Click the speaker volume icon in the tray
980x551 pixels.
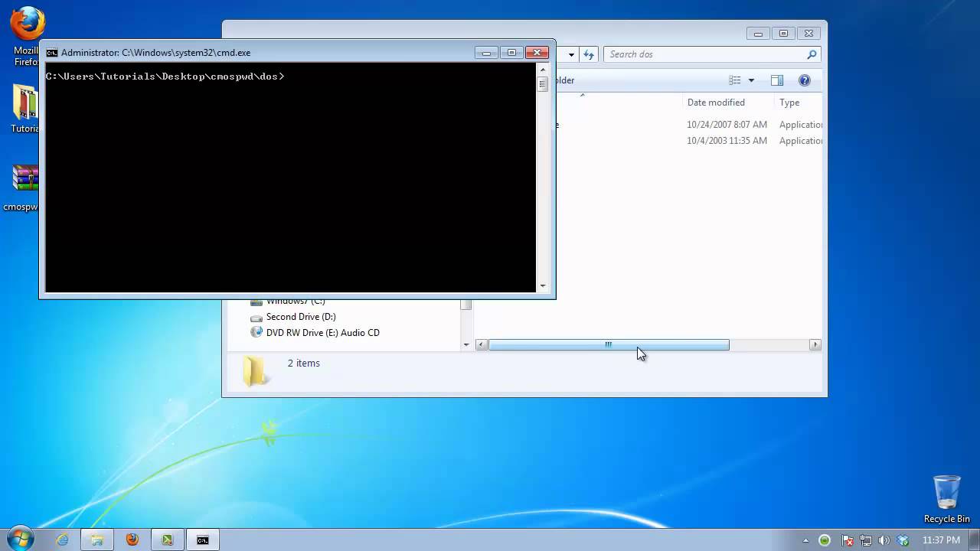(x=885, y=540)
